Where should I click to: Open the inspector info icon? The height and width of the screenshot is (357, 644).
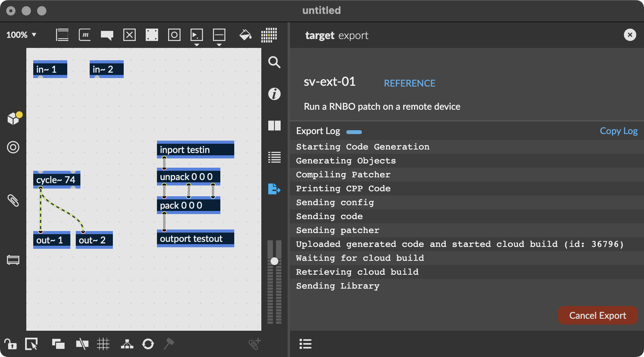point(274,94)
